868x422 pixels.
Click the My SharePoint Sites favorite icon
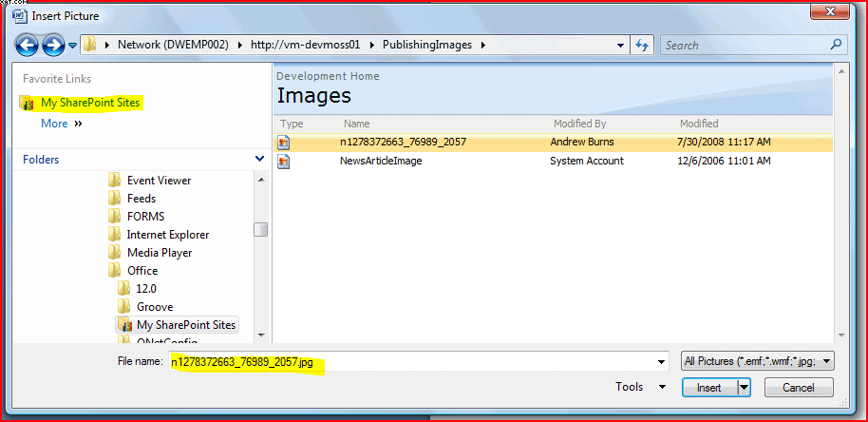(x=28, y=103)
